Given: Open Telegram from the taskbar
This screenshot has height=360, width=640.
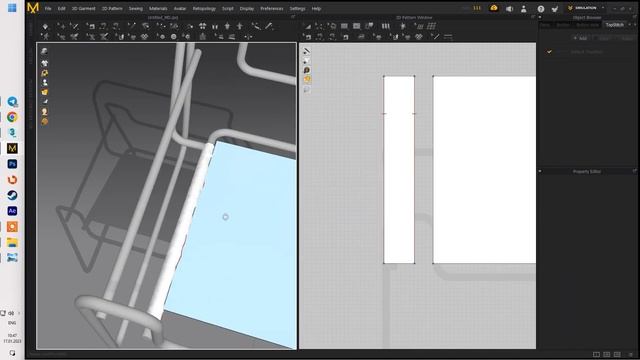Looking at the screenshot, I should (12, 102).
